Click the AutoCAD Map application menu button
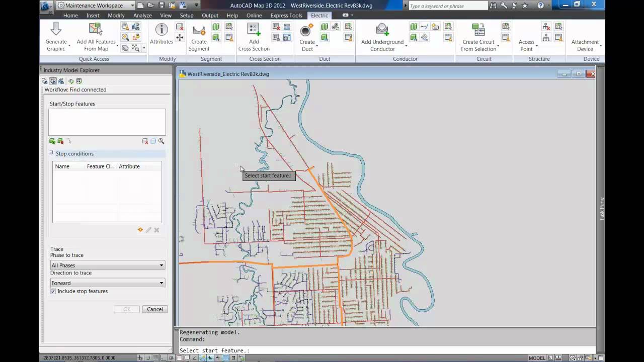Image resolution: width=644 pixels, height=362 pixels. point(46,7)
